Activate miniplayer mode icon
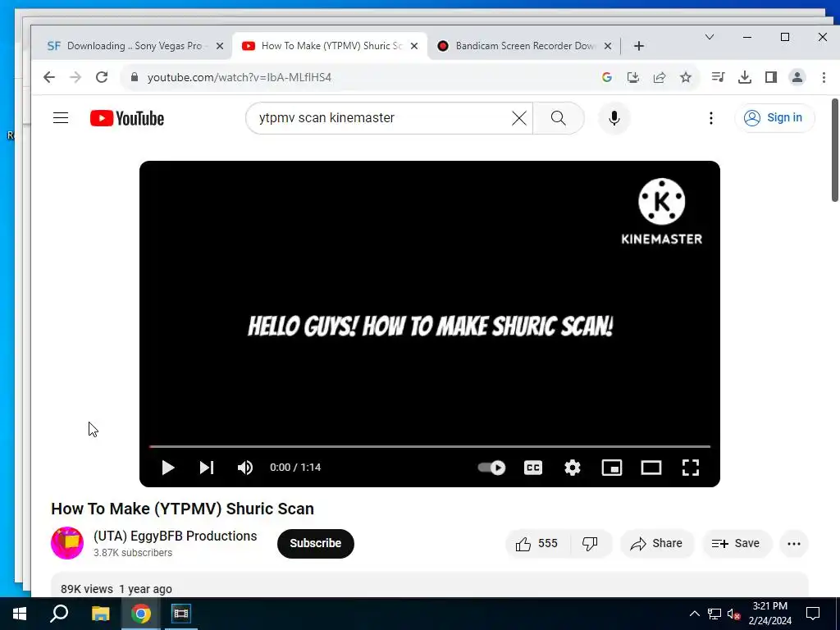 click(x=612, y=468)
